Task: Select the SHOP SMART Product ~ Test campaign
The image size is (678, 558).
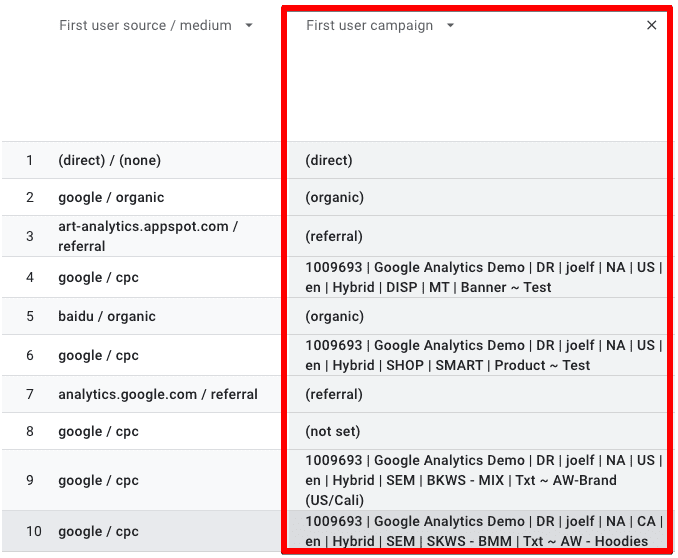Action: pyautogui.click(x=480, y=355)
